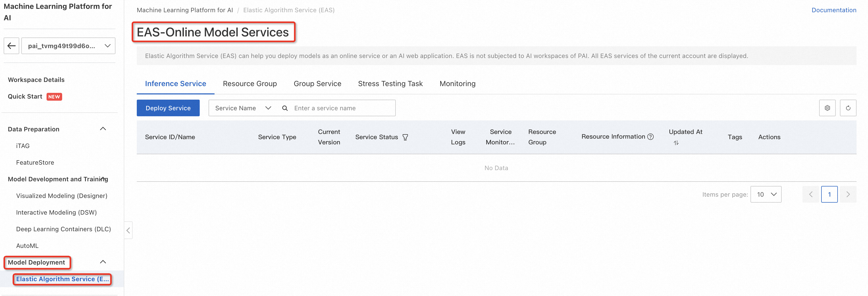
Task: Open Workspace Details in the sidebar
Action: (36, 80)
